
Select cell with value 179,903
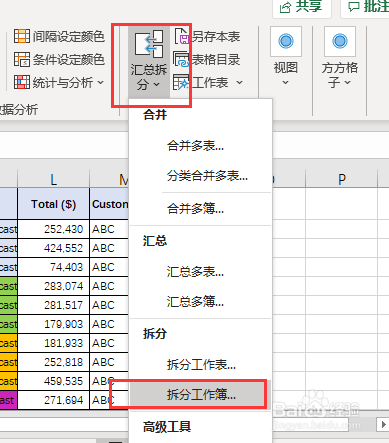point(53,324)
